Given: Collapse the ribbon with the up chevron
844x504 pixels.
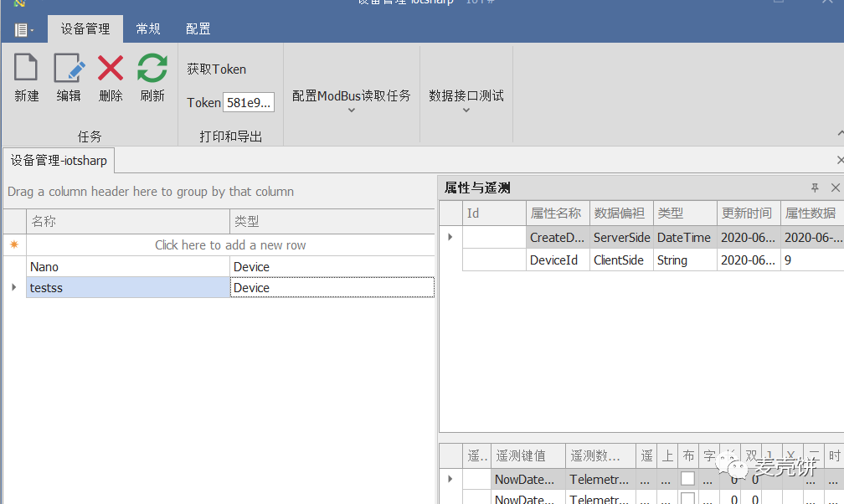Looking at the screenshot, I should tap(841, 133).
